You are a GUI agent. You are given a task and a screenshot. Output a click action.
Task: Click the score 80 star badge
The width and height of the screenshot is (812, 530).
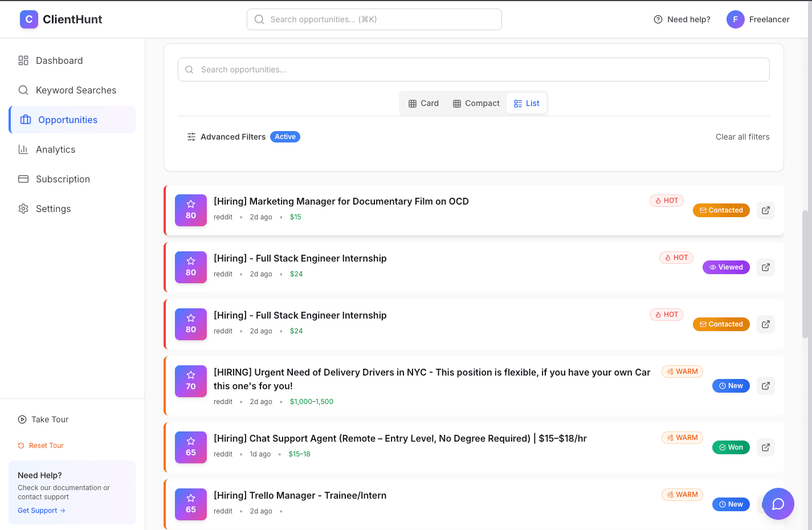[x=190, y=210]
